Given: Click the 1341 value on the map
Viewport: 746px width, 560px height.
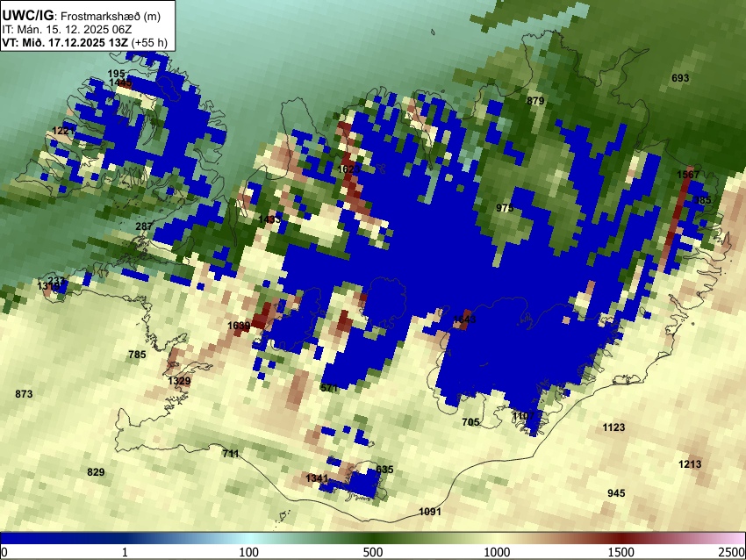Looking at the screenshot, I should tap(318, 478).
